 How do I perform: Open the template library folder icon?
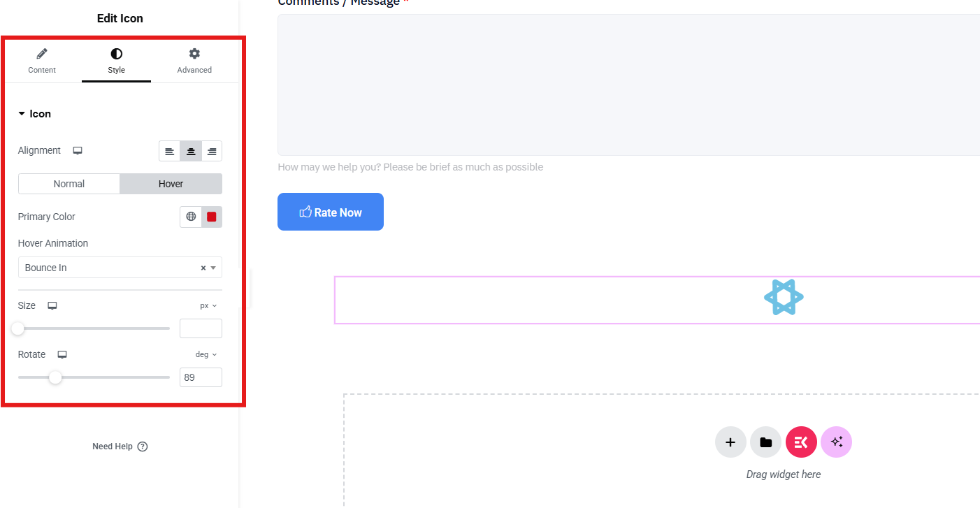(765, 442)
